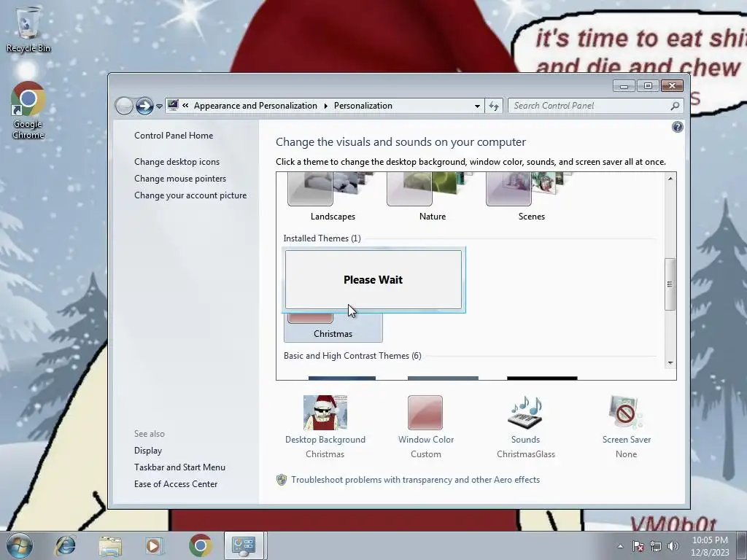Click the Control Panel address bar icon
Image resolution: width=747 pixels, height=560 pixels.
[173, 105]
